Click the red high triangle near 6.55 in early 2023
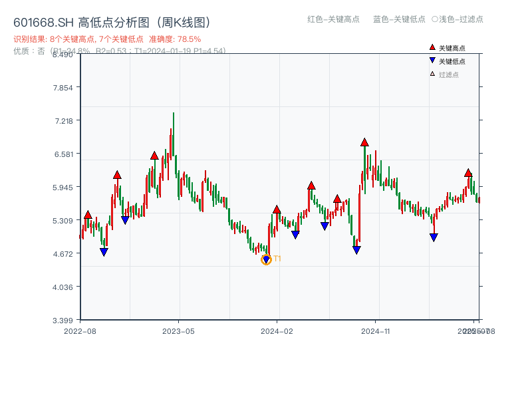The height and width of the screenshot is (399, 532). (x=154, y=156)
